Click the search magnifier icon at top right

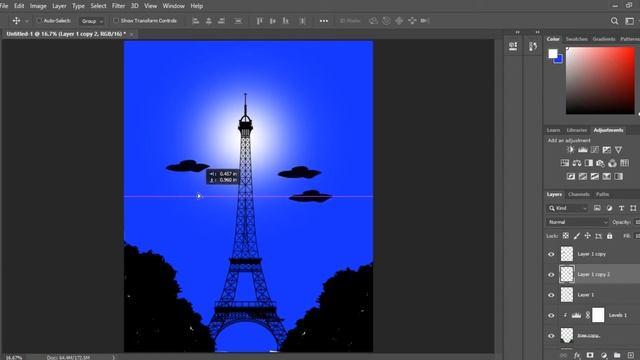click(x=614, y=21)
